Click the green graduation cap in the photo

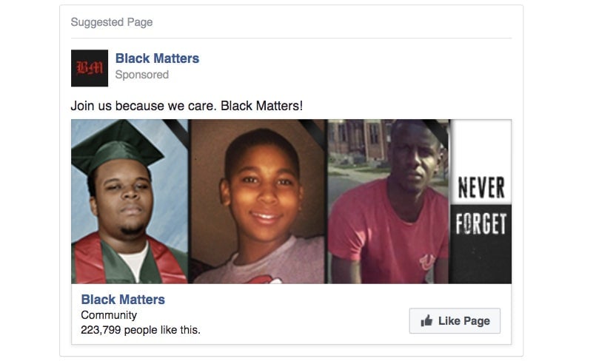(x=116, y=147)
